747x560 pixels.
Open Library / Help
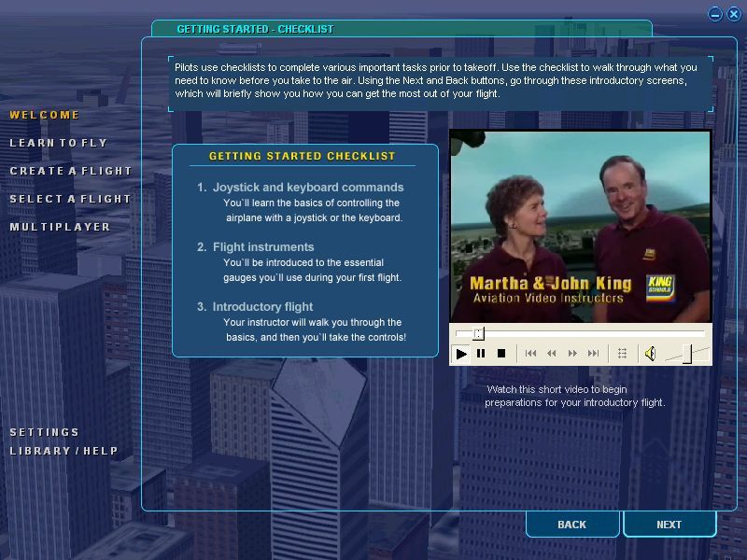click(64, 451)
